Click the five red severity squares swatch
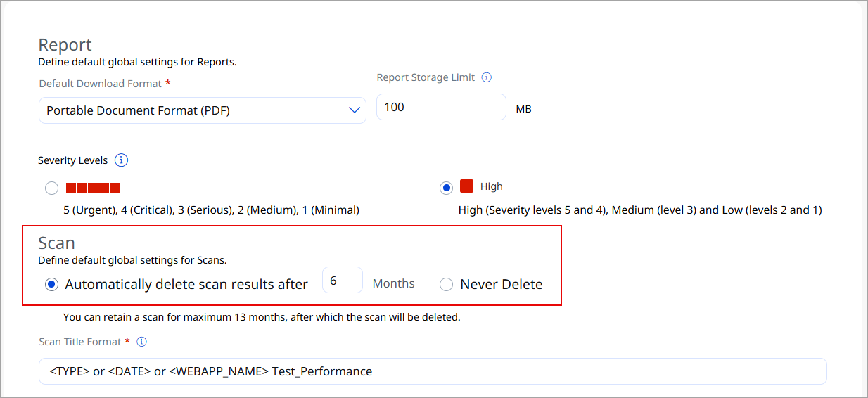The height and width of the screenshot is (398, 868). tap(93, 188)
